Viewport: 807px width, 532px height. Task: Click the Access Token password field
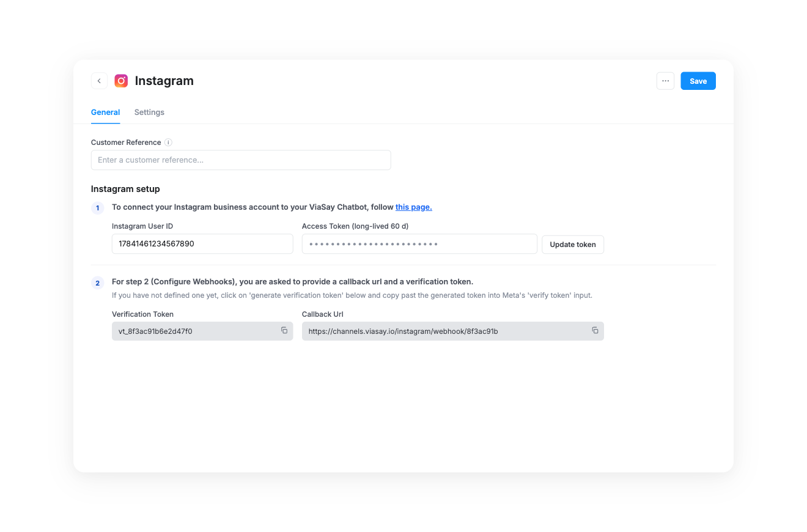tap(419, 244)
